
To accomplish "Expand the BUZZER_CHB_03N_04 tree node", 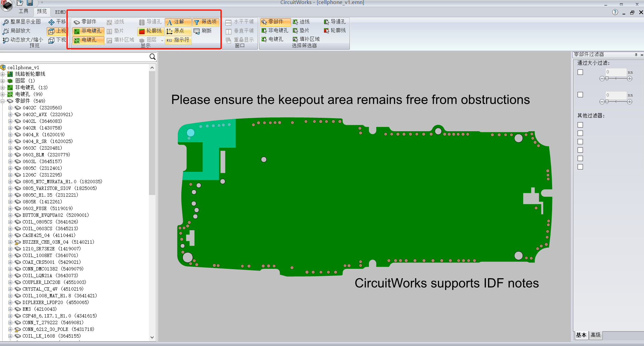I will (10, 242).
